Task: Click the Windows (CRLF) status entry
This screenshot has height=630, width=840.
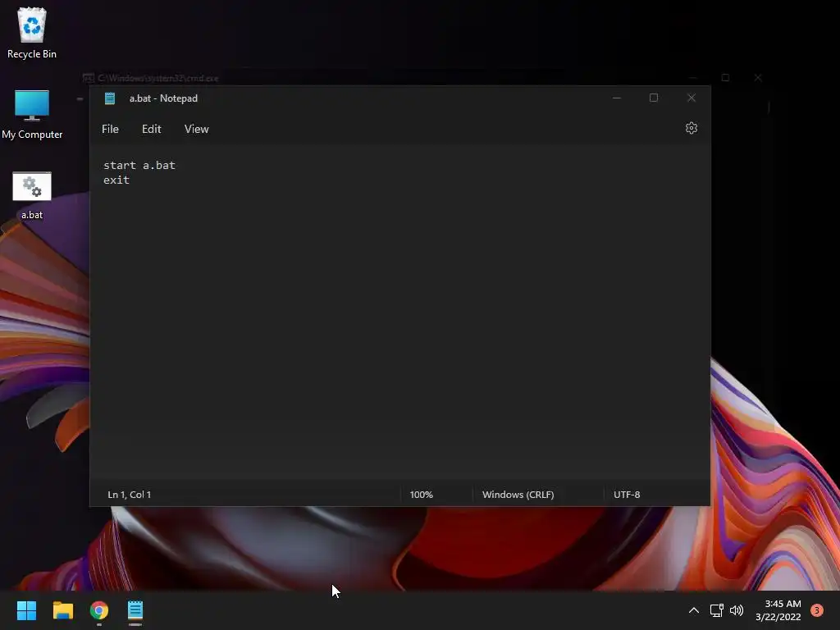Action: pos(518,495)
